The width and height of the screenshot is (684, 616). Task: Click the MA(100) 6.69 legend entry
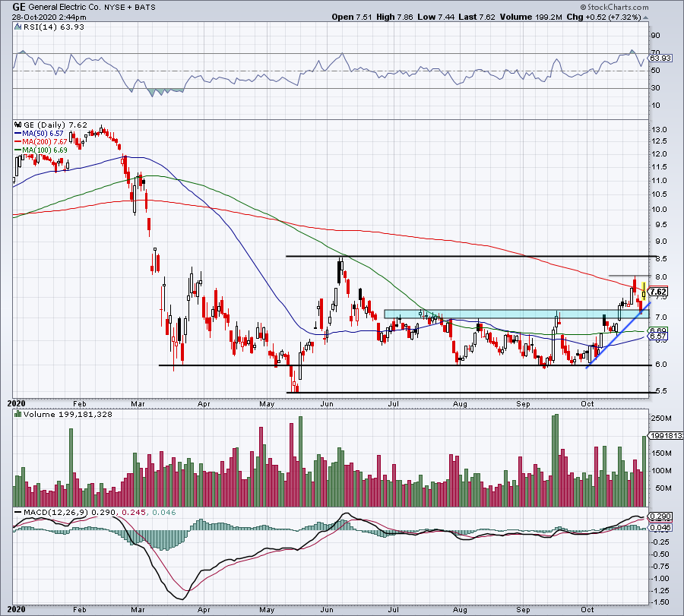tap(40, 150)
